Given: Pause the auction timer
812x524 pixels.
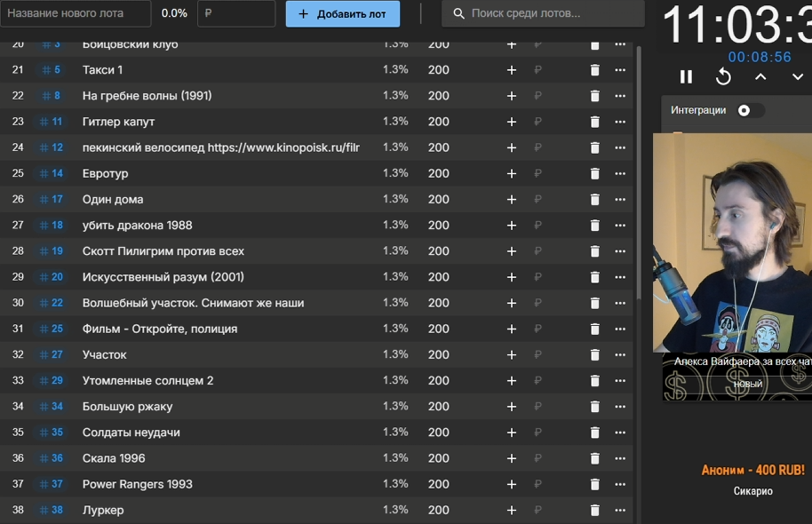Looking at the screenshot, I should tap(686, 77).
